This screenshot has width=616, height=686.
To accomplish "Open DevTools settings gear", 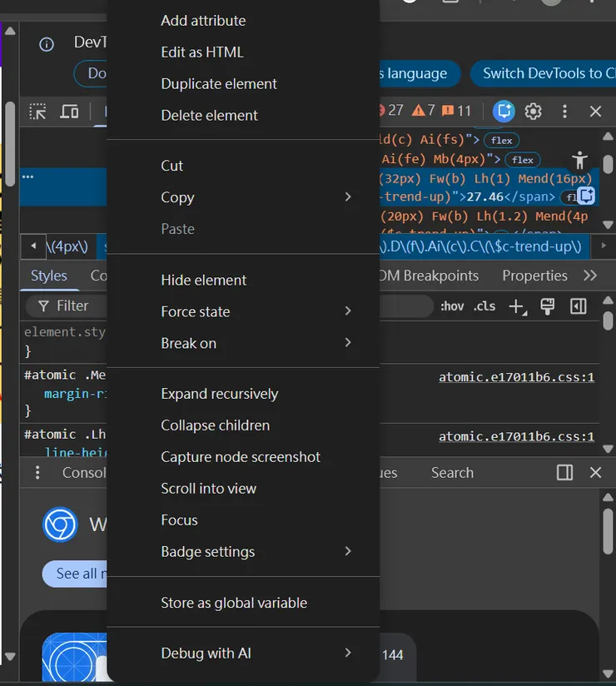I will [x=533, y=111].
